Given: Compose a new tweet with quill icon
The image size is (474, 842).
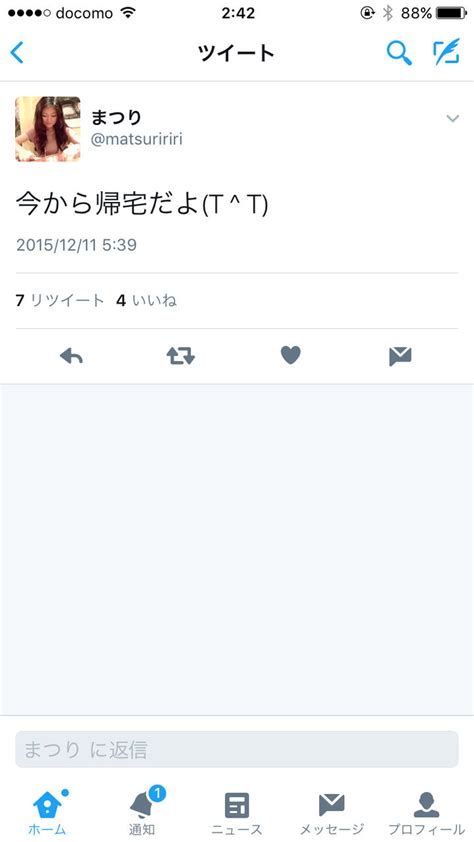Looking at the screenshot, I should tap(447, 52).
